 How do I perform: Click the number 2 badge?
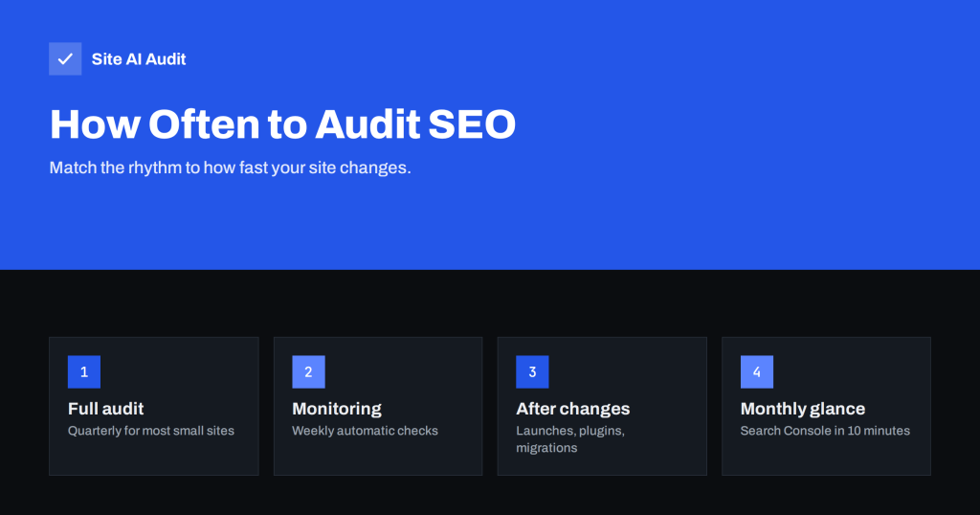[x=308, y=371]
